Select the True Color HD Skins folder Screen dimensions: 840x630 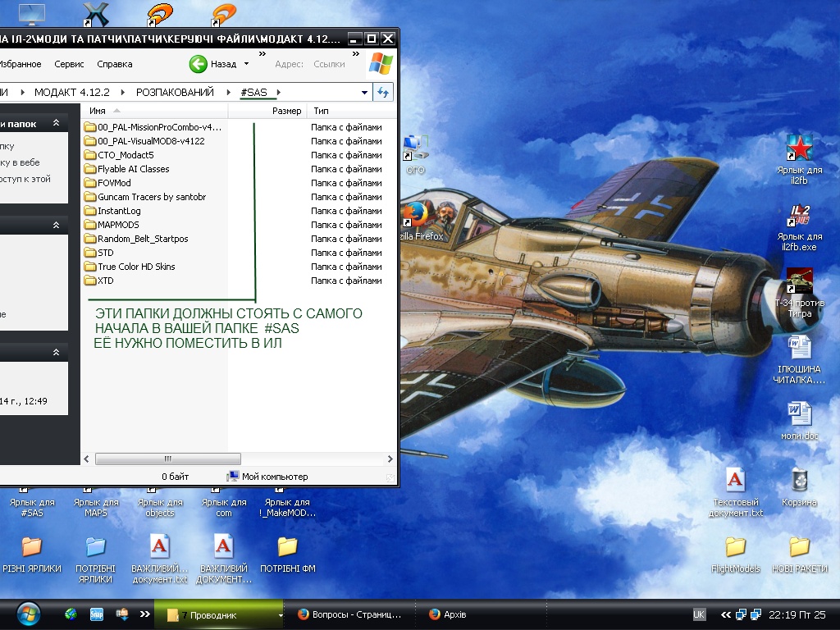pos(130,267)
